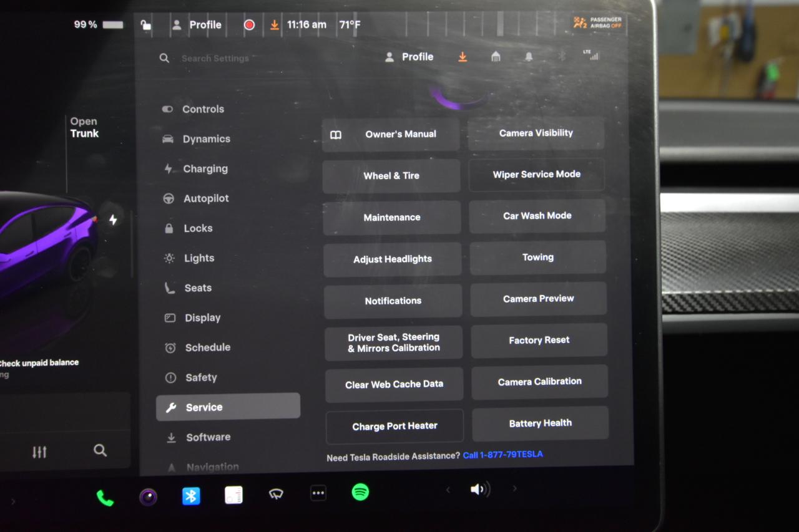Call 1-877-79TESLA roadside link

503,455
